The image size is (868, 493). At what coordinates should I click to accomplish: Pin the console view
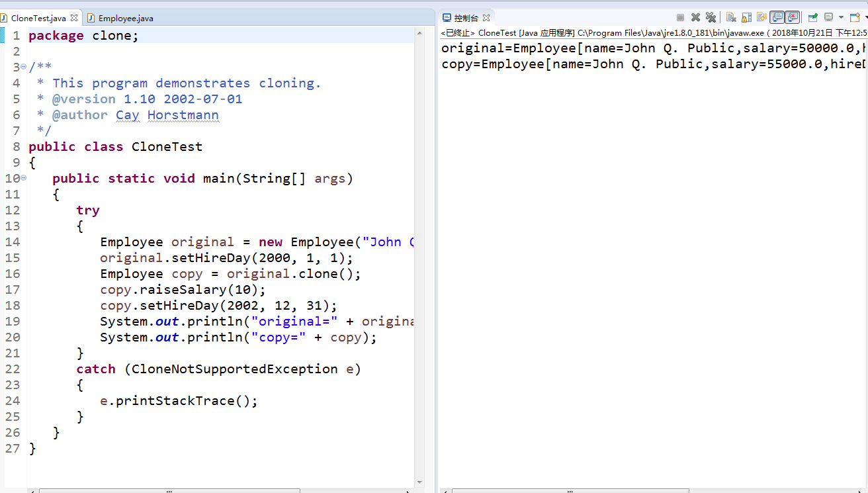click(812, 17)
